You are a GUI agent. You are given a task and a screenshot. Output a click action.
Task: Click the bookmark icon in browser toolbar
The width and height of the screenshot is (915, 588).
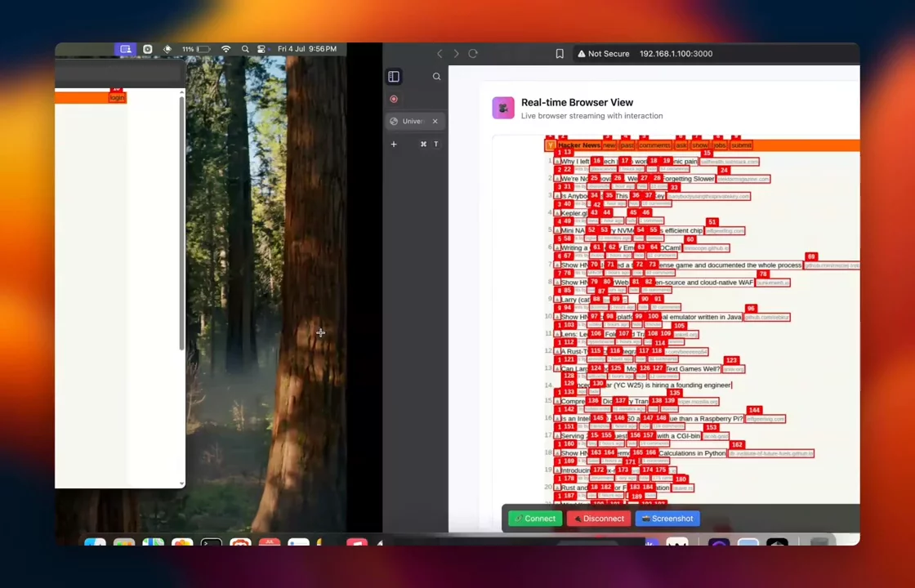[560, 54]
